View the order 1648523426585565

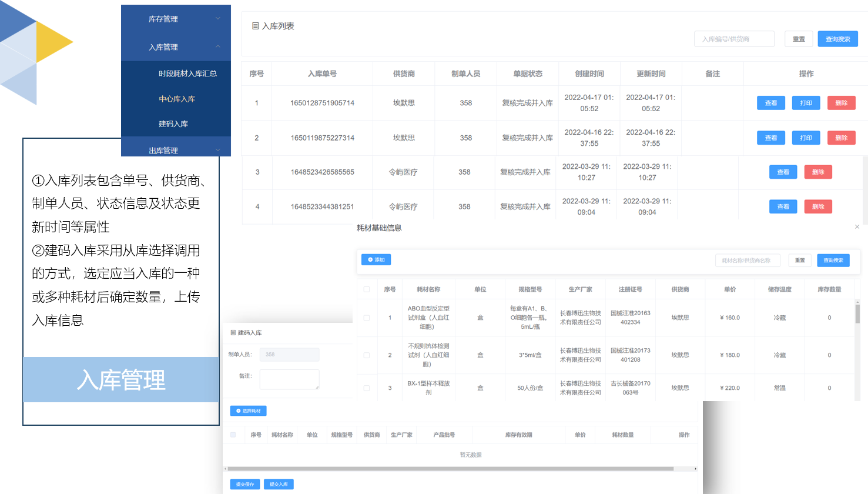tap(783, 172)
